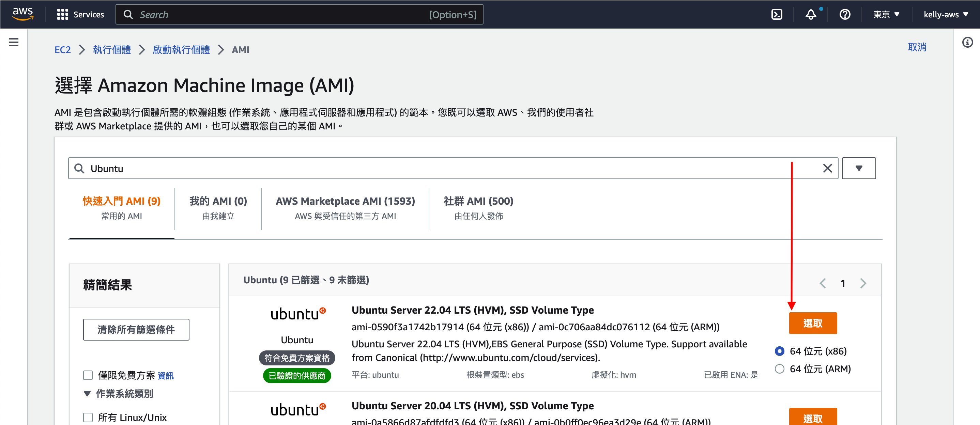Switch to 社群 AMI (500) tab
Screen dimensions: 980x425
pos(478,208)
